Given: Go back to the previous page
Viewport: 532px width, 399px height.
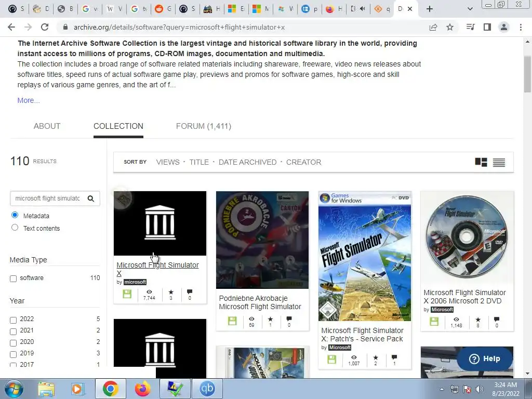Looking at the screenshot, I should pos(11,27).
